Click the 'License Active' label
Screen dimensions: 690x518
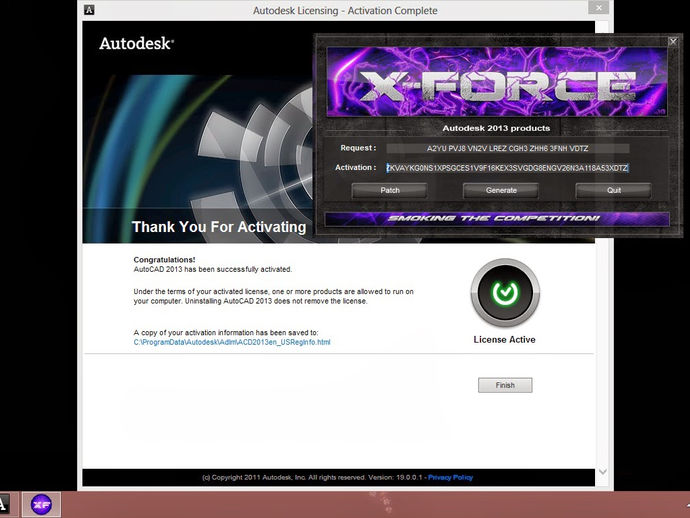tap(504, 340)
